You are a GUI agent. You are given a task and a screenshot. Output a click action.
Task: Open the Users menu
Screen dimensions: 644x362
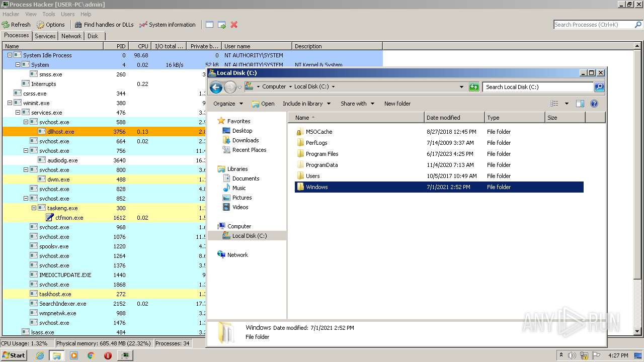point(68,14)
